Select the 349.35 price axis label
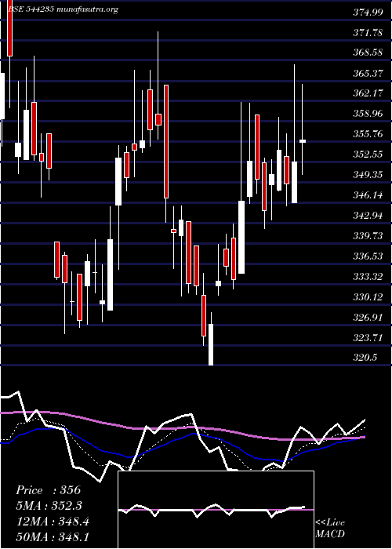392x549 pixels. point(368,175)
